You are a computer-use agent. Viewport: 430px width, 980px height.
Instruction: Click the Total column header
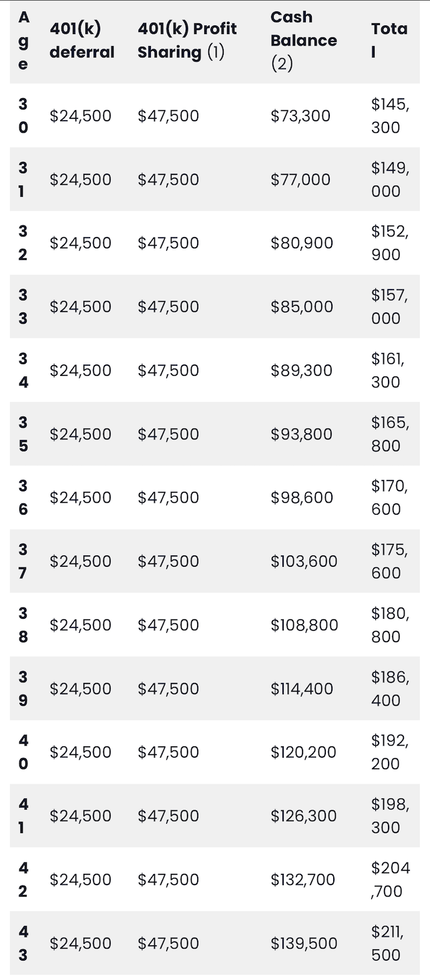click(x=389, y=40)
